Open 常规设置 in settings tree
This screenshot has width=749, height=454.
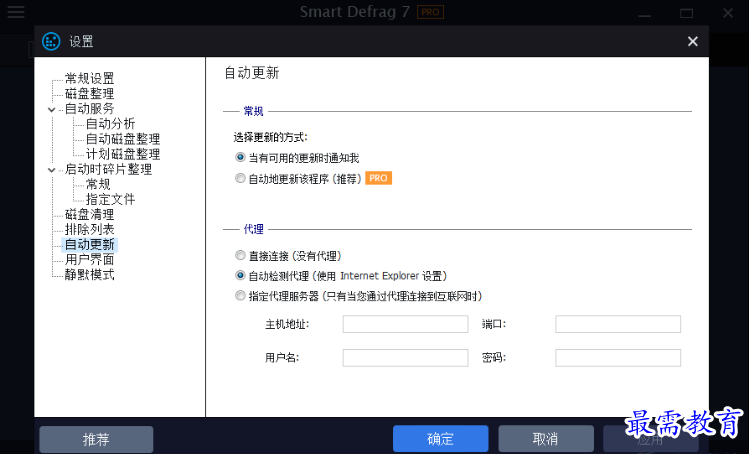pyautogui.click(x=89, y=78)
